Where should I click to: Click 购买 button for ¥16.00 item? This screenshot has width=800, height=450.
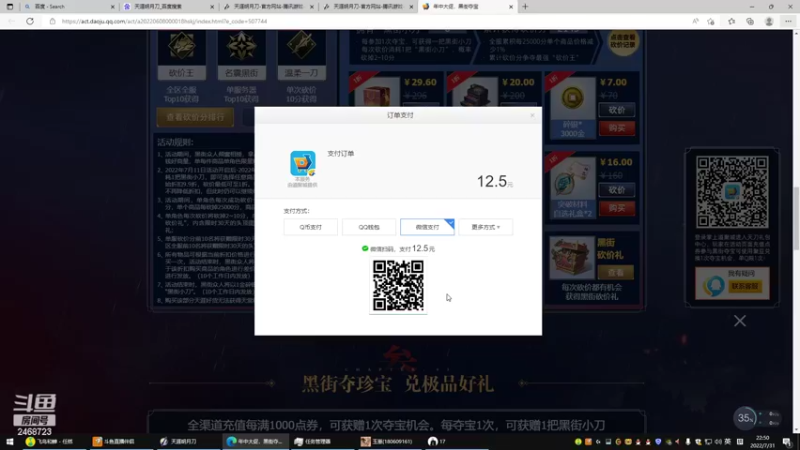tap(616, 208)
